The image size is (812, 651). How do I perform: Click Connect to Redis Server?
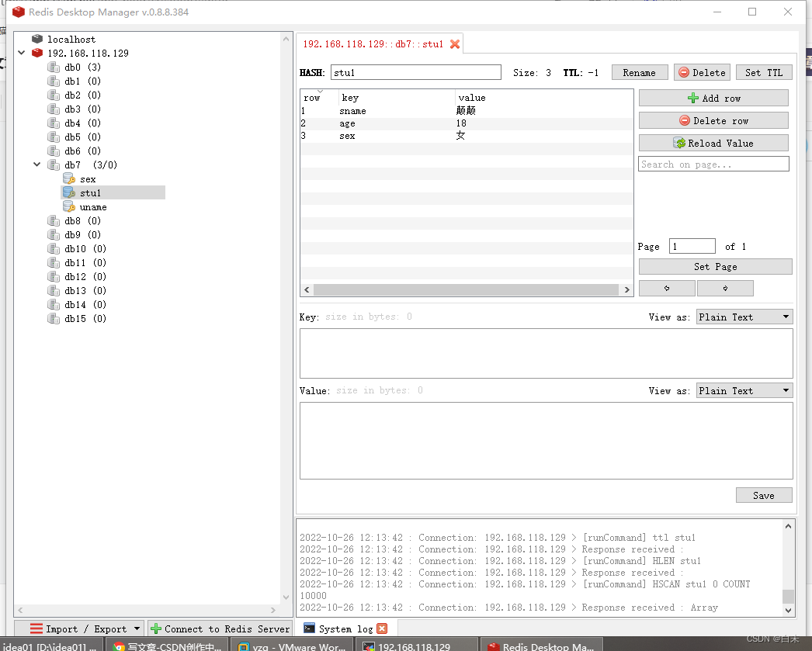[220, 628]
